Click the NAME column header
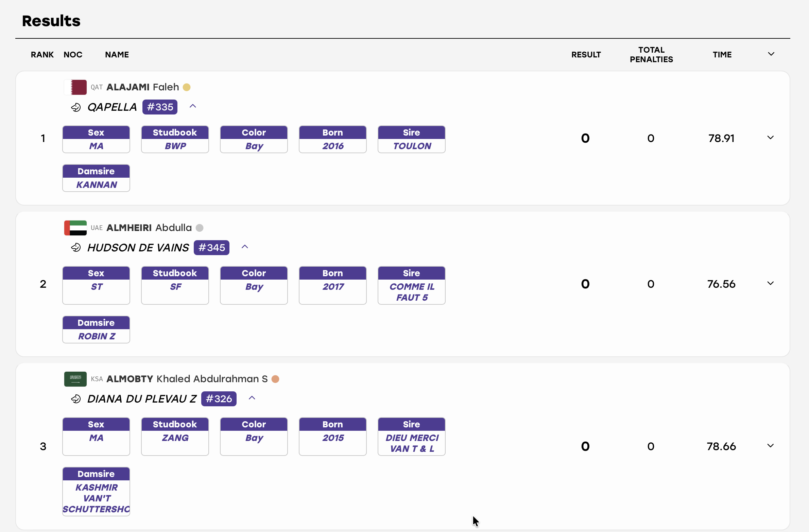The image size is (809, 532). [x=117, y=55]
